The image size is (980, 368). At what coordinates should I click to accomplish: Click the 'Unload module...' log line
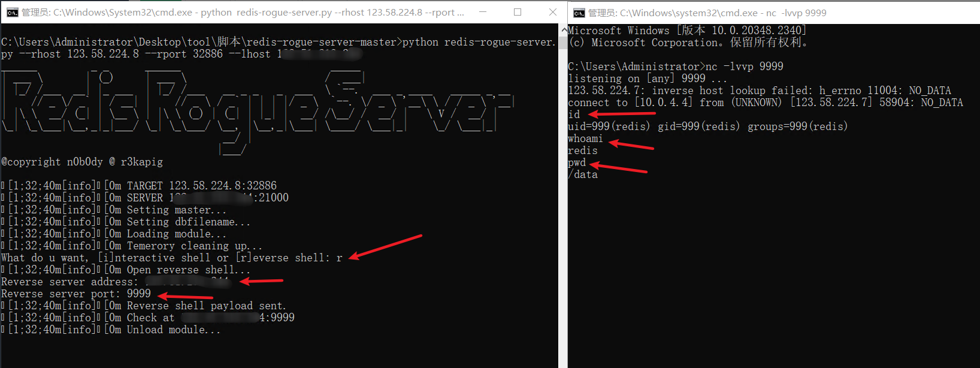tap(111, 330)
